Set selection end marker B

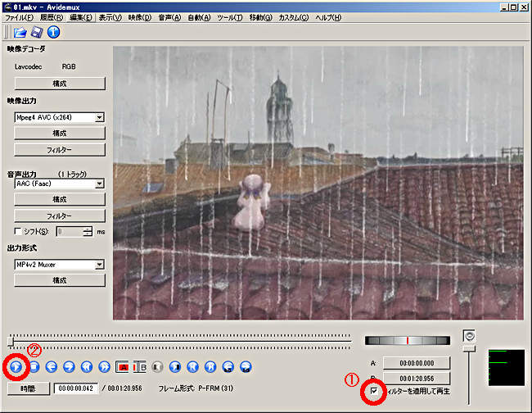click(x=139, y=367)
